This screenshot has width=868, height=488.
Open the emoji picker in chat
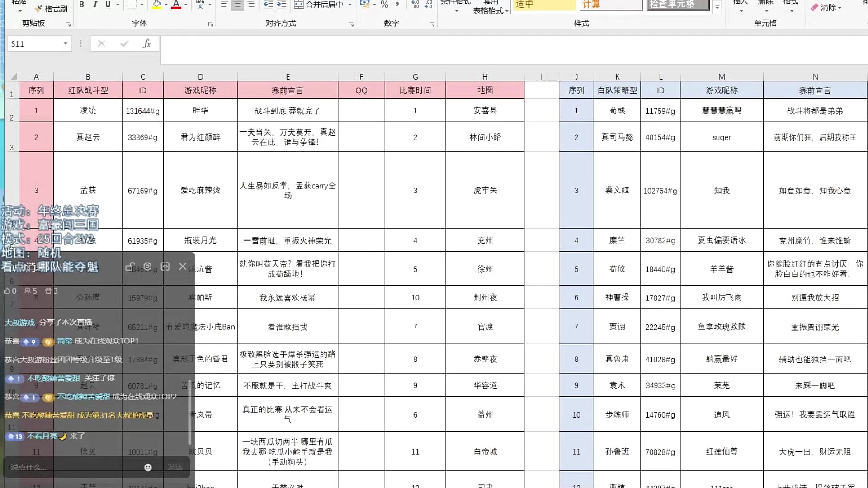click(148, 467)
